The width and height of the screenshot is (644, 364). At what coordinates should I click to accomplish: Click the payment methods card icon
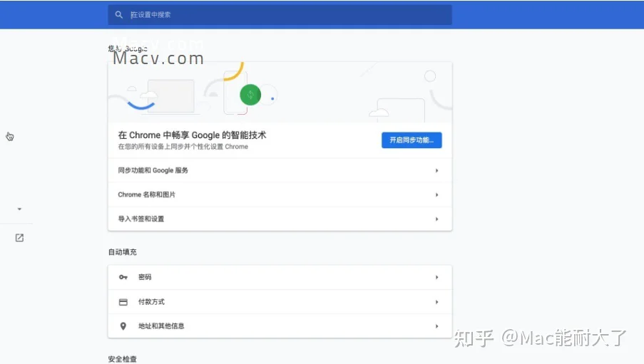click(x=123, y=302)
